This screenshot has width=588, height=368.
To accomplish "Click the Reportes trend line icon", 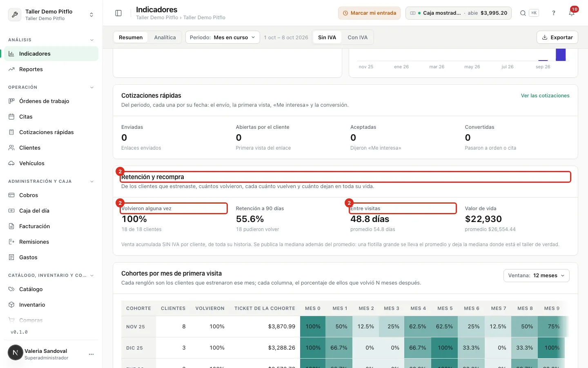I will pyautogui.click(x=11, y=69).
